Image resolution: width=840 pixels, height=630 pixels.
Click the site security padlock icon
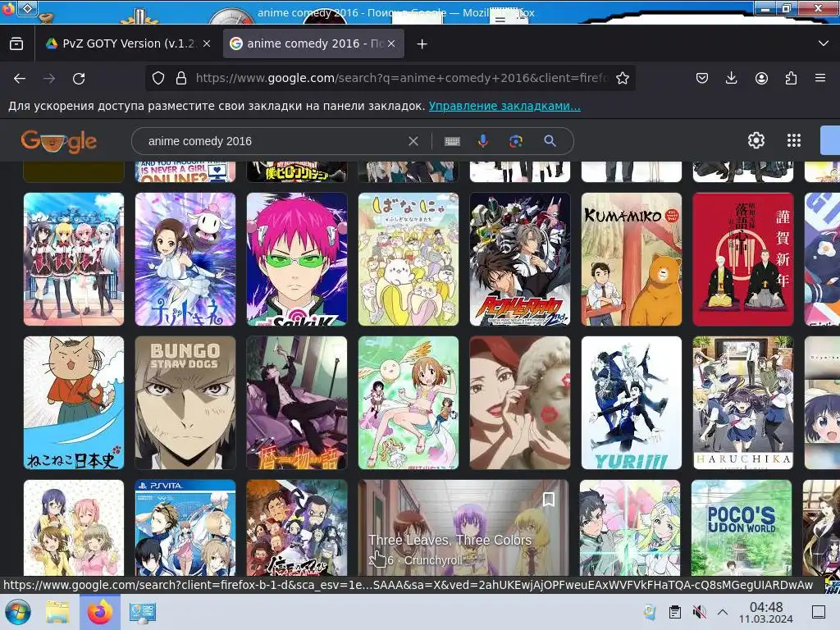[181, 78]
